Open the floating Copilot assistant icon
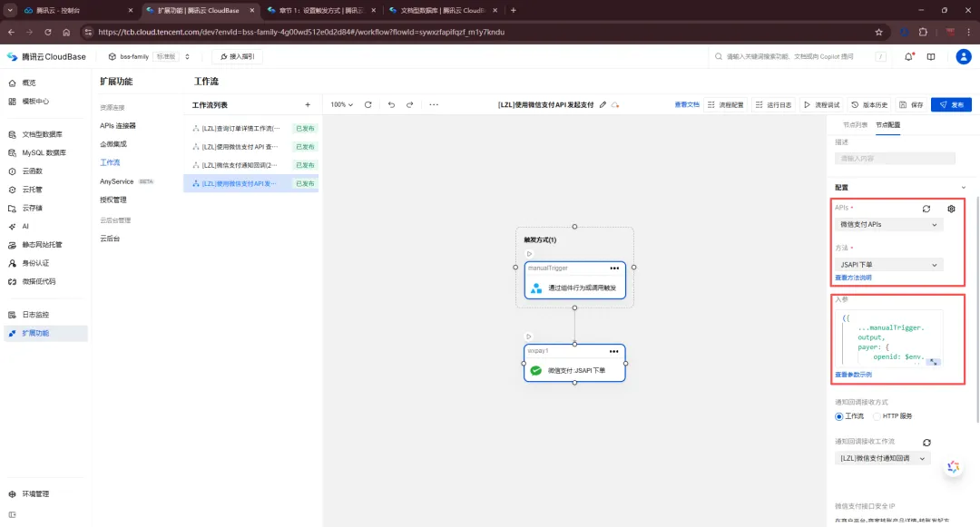Viewport: 980px width, 527px height. (953, 467)
